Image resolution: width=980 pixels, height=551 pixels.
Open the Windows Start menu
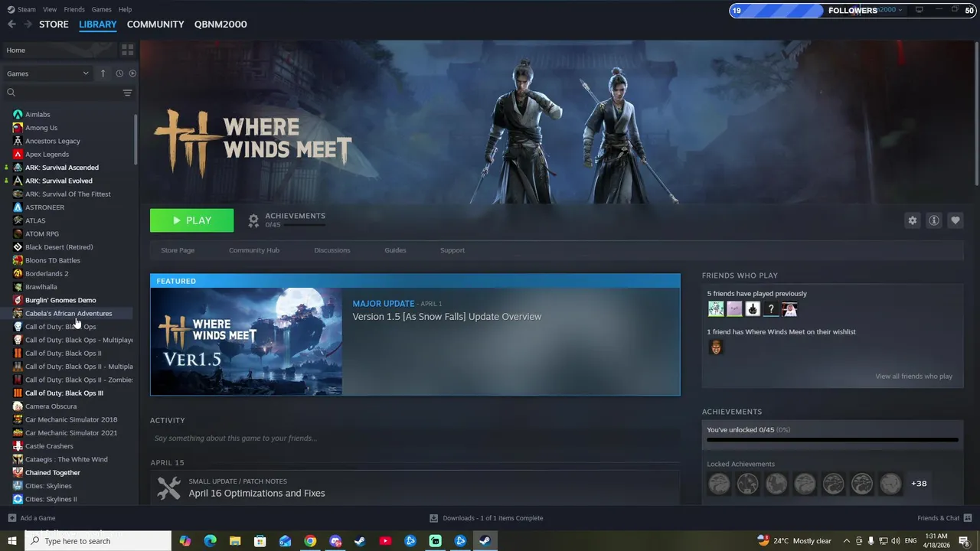point(11,541)
